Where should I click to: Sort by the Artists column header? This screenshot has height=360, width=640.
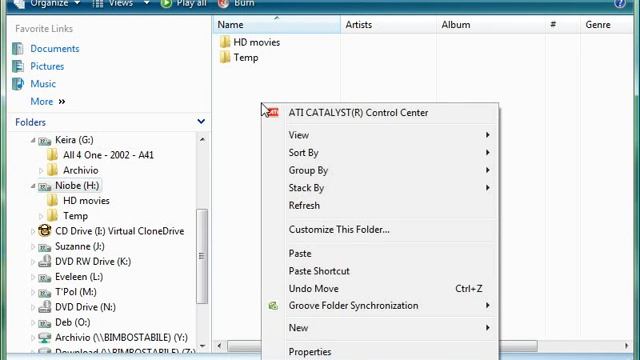point(388,24)
